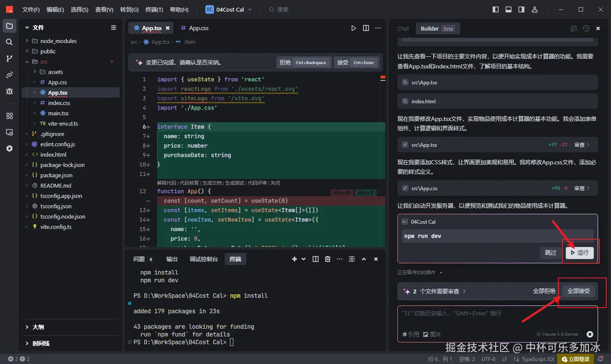Click errors and warnings count in status bar
This screenshot has height=364, width=611.
pos(19,359)
